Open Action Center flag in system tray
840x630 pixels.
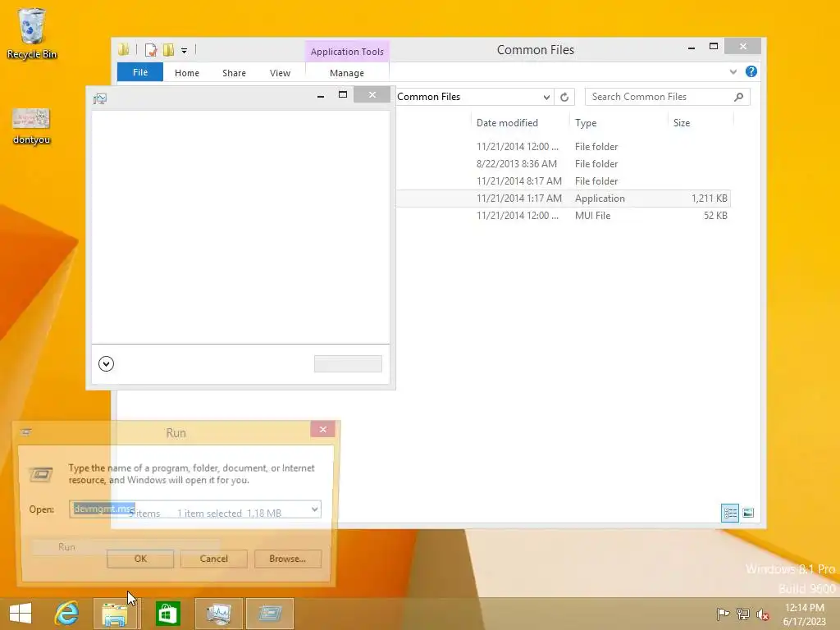coord(723,614)
